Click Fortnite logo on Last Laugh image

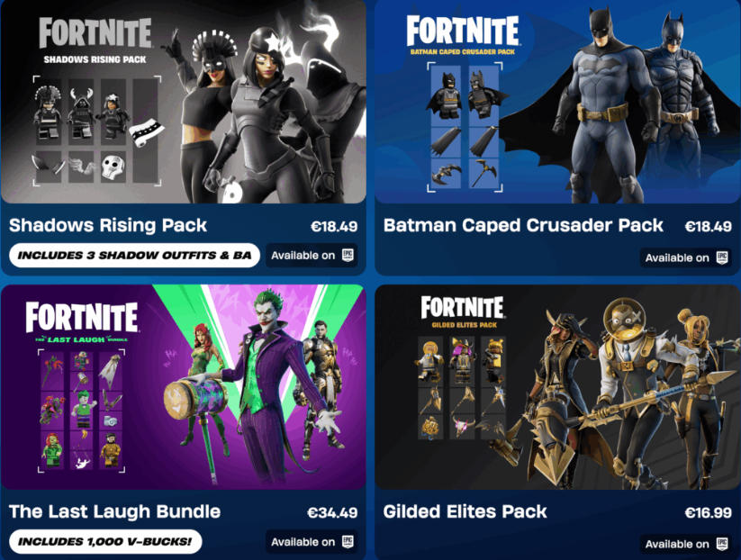click(x=82, y=317)
